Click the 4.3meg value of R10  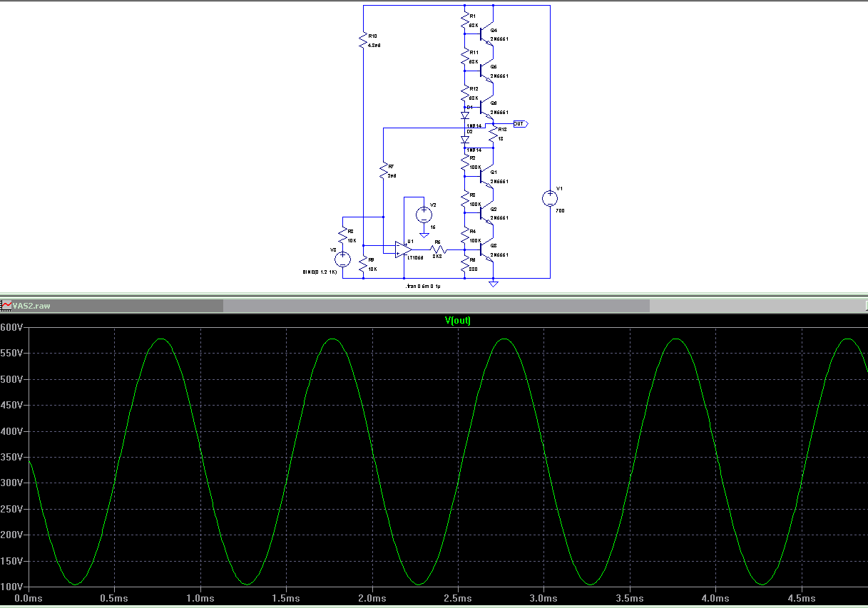[x=375, y=45]
